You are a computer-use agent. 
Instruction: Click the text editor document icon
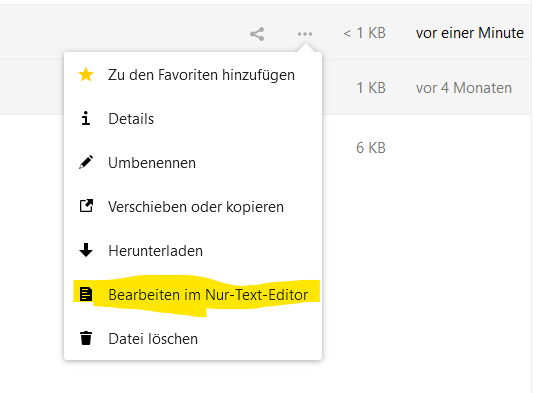point(86,294)
